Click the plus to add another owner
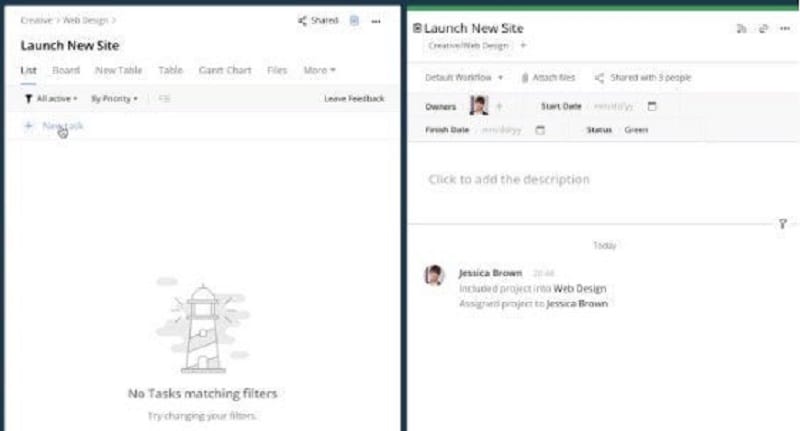This screenshot has height=431, width=800. (x=499, y=106)
